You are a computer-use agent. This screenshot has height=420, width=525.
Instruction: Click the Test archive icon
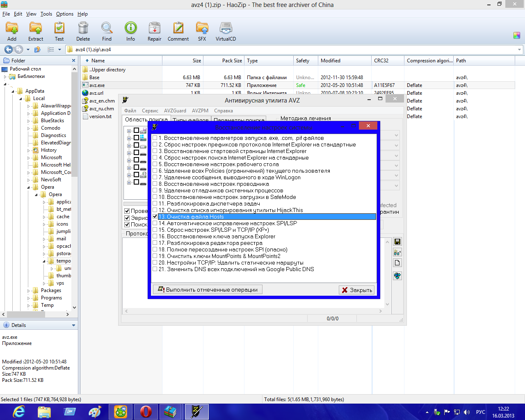click(x=59, y=32)
